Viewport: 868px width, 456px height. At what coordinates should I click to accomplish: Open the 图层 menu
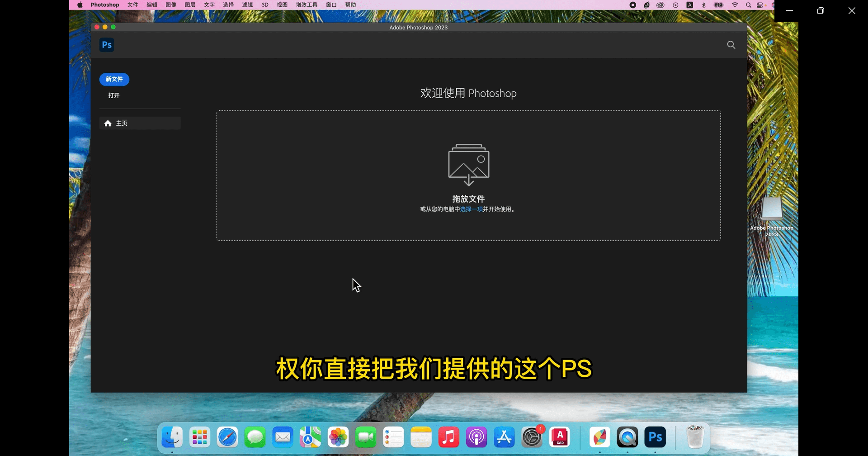190,5
